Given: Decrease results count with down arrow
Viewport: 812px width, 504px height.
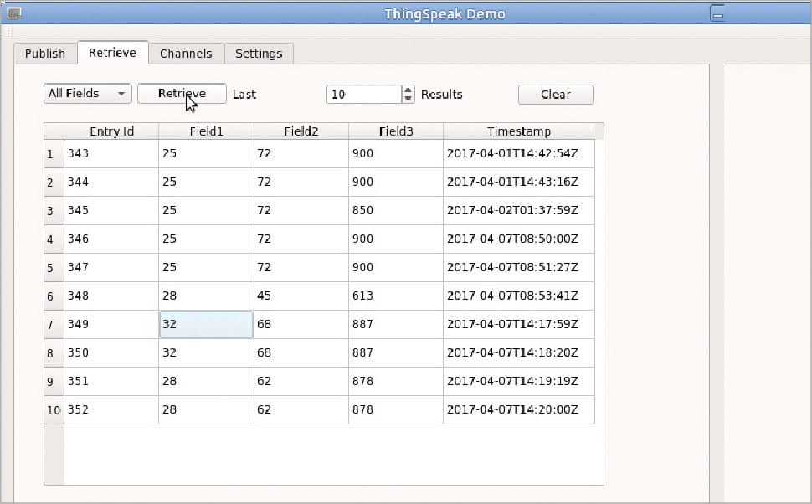Looking at the screenshot, I should coord(408,99).
